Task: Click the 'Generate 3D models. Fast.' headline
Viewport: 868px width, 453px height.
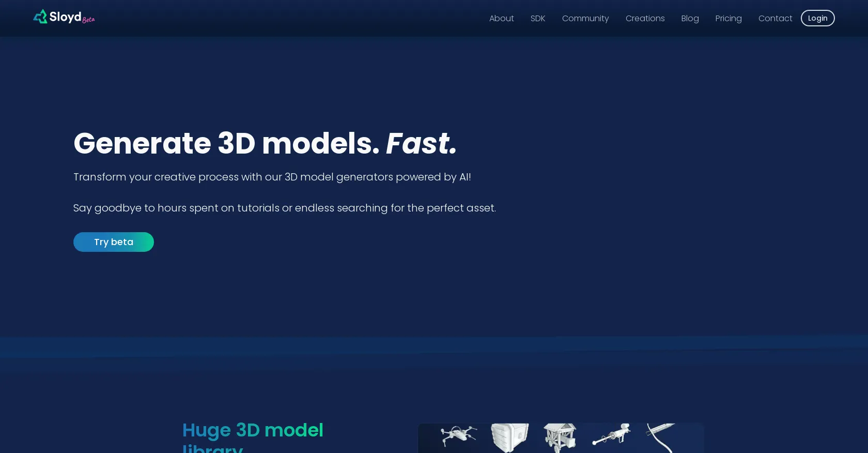Action: point(265,143)
